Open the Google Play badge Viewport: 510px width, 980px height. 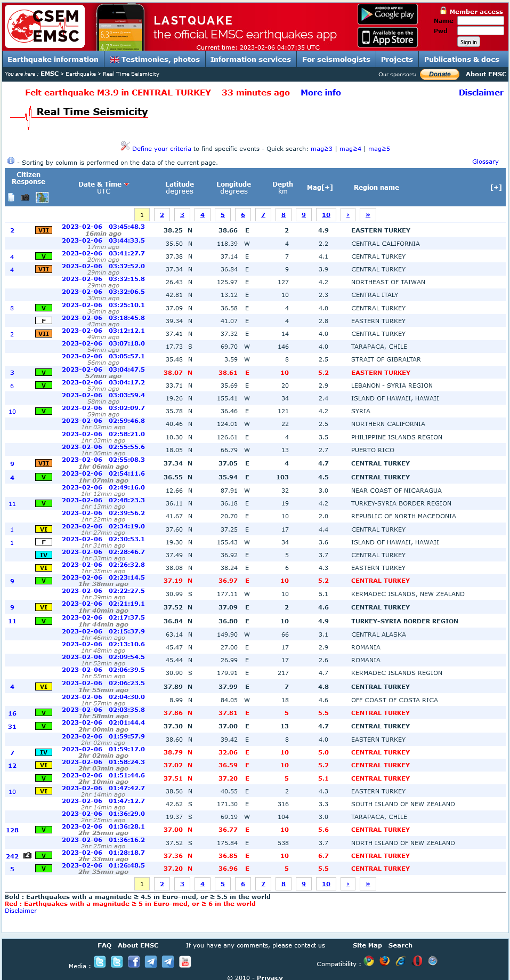(387, 14)
